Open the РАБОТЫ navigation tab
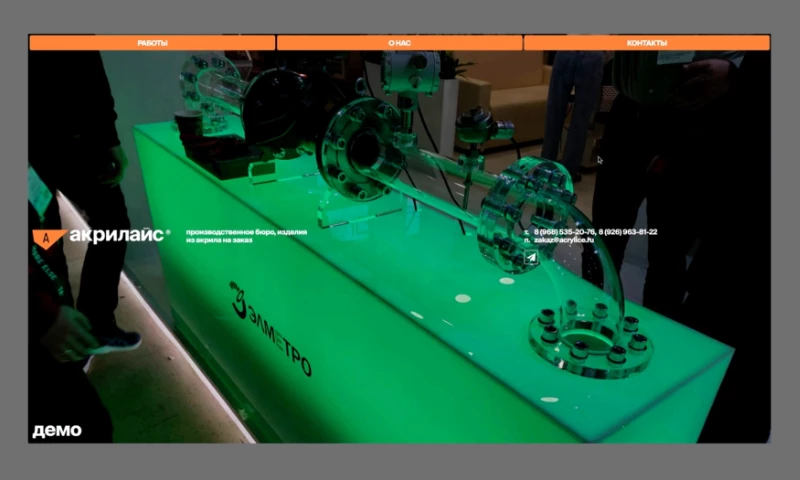 click(x=152, y=43)
